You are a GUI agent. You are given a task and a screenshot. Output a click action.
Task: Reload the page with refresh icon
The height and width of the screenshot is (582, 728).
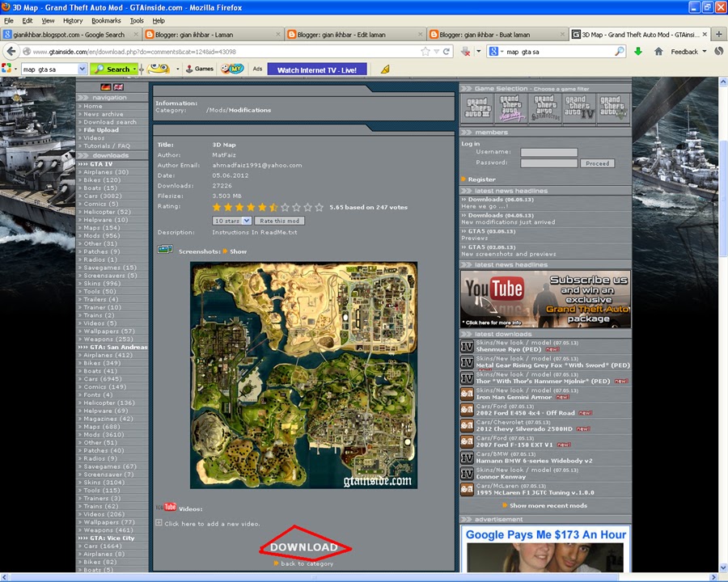[x=447, y=52]
